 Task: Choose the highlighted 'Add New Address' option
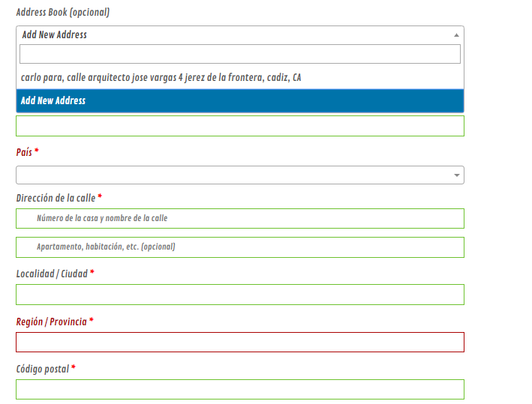240,100
